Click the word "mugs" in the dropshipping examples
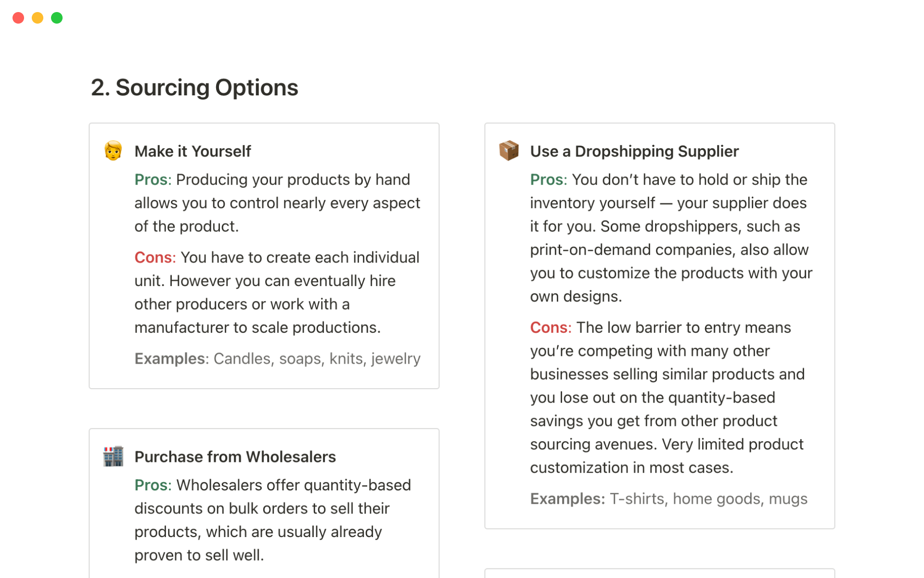 pyautogui.click(x=788, y=499)
